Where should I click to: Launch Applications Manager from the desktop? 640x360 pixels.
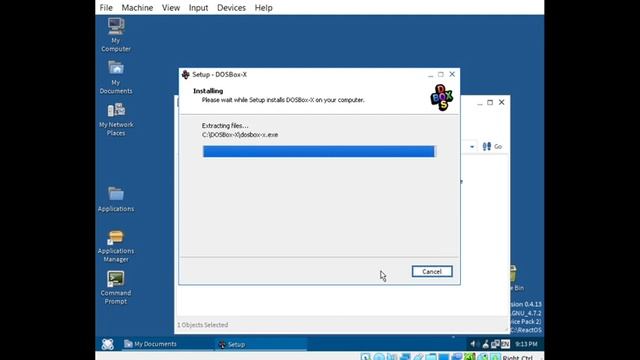116,246
